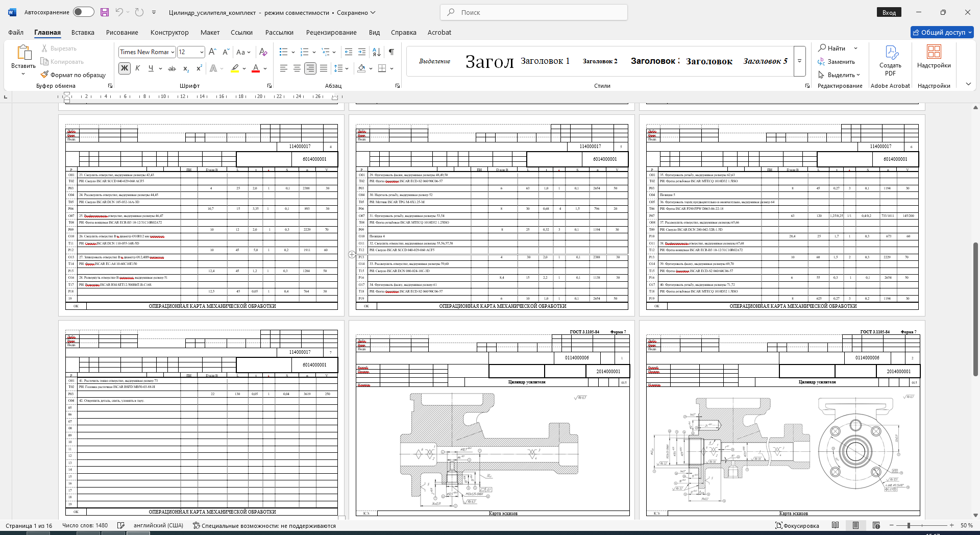The height and width of the screenshot is (535, 980).
Task: Toggle the Автосохранение switch
Action: tap(83, 12)
